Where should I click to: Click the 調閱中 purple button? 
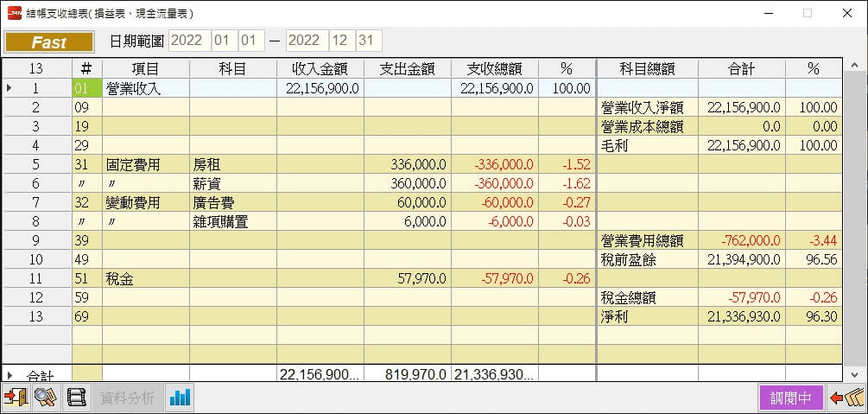[x=791, y=398]
